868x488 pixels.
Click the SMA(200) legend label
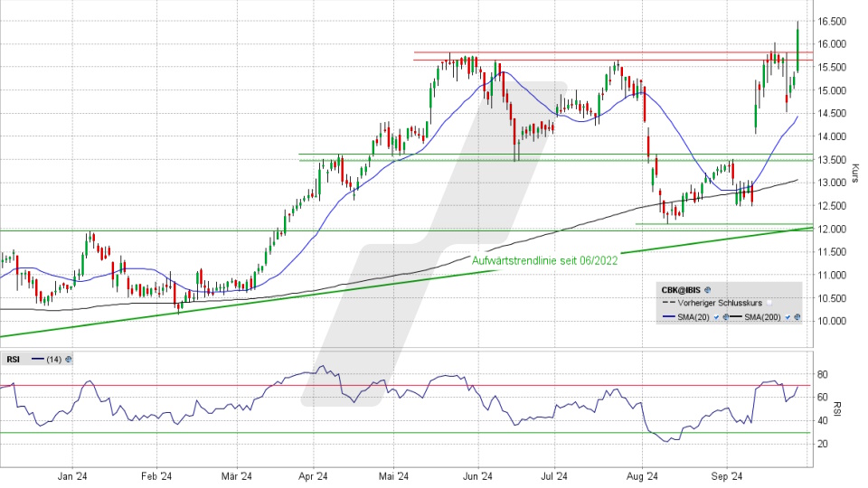[762, 317]
